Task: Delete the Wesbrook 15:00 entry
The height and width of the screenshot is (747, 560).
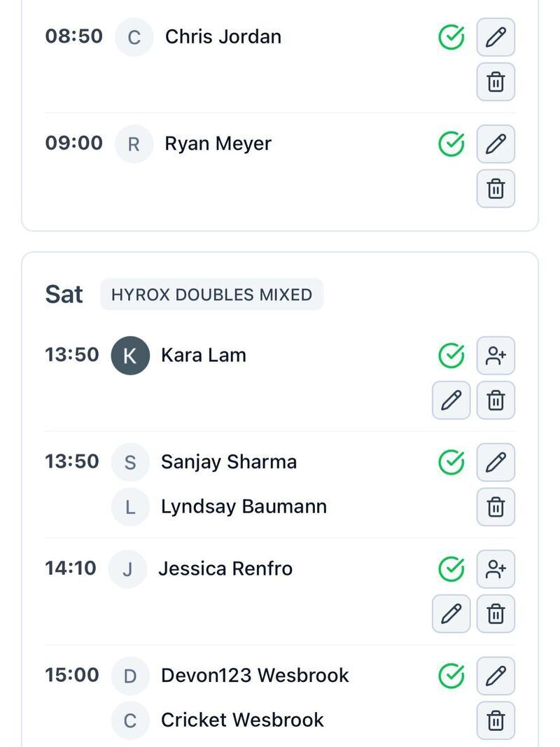Action: click(x=496, y=720)
